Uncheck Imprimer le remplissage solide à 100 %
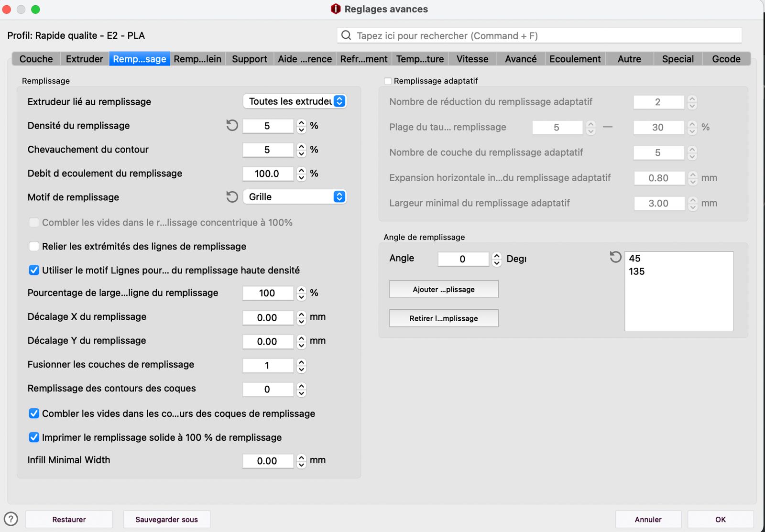765x532 pixels. pos(34,437)
